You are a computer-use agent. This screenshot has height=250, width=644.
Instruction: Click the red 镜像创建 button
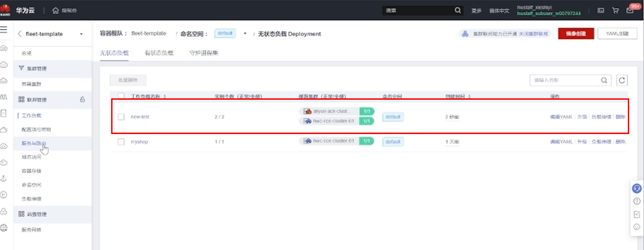click(576, 34)
